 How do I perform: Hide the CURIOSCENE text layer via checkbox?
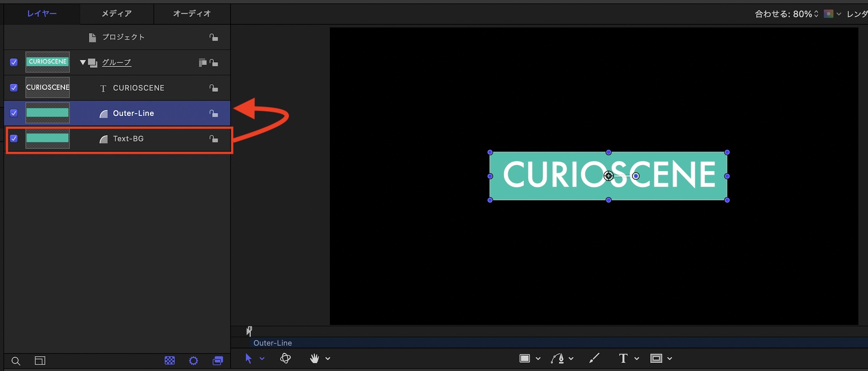click(x=14, y=88)
